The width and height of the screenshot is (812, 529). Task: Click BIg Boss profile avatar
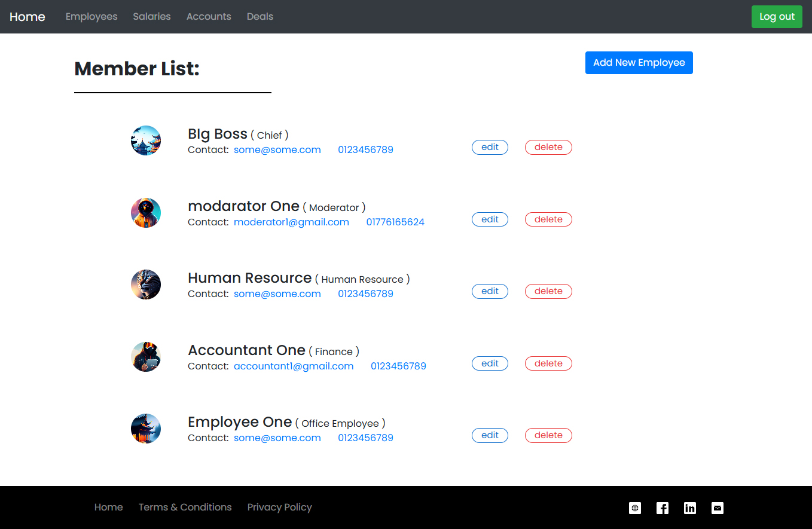(x=146, y=141)
